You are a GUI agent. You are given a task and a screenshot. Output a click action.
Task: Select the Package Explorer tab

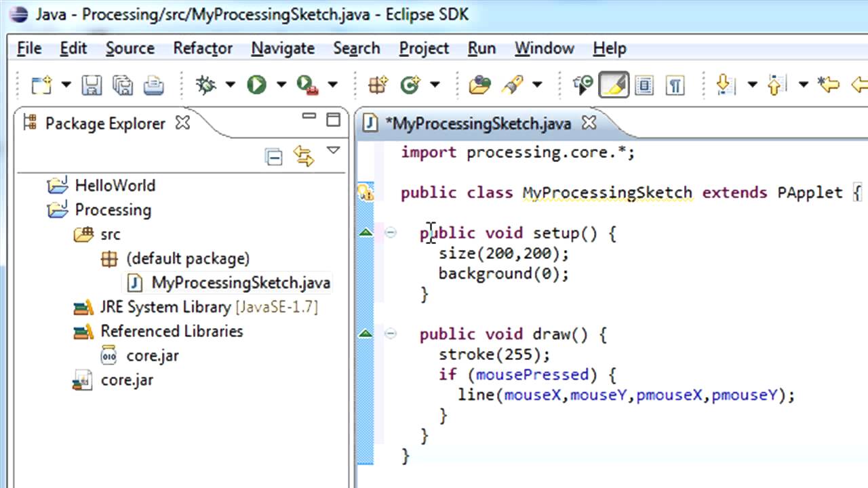105,123
